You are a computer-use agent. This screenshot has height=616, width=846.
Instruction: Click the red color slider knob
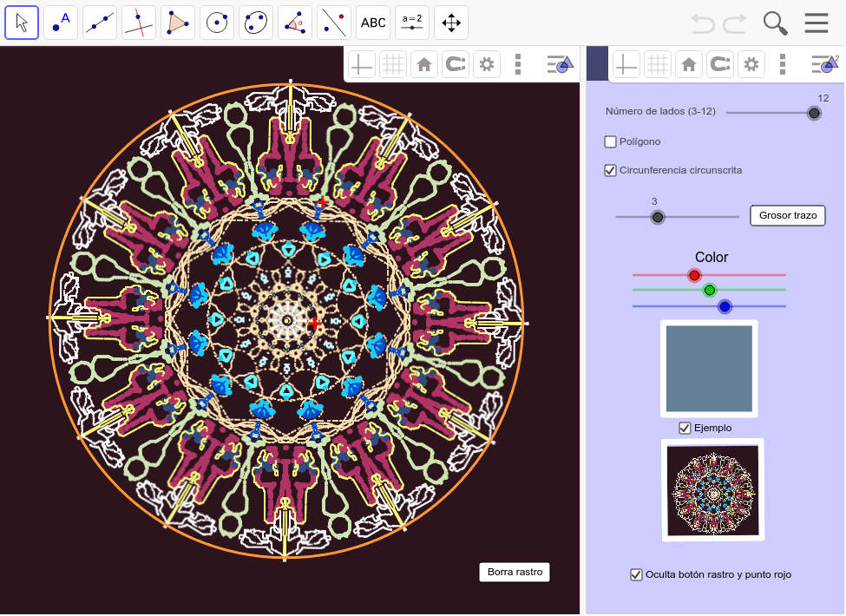(x=694, y=275)
